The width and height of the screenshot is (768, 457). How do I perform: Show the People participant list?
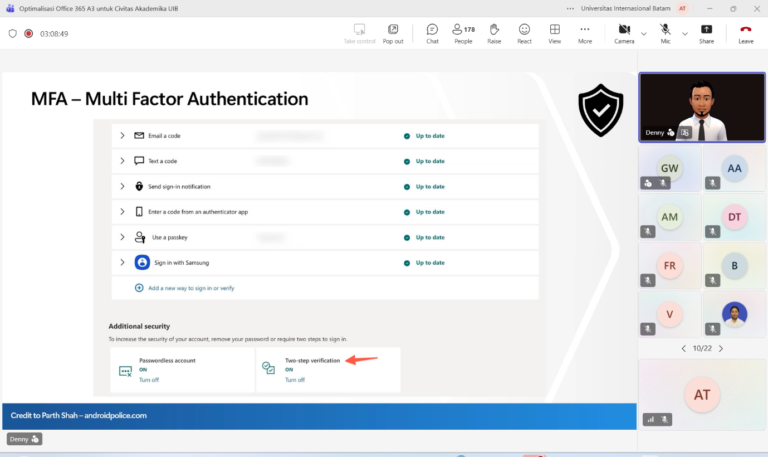[x=463, y=34]
